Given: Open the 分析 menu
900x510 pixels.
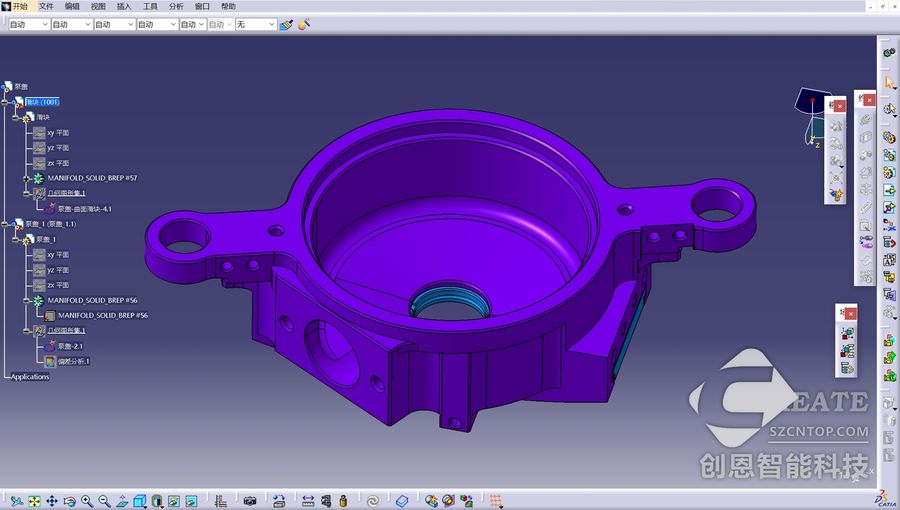Looking at the screenshot, I should tap(176, 6).
